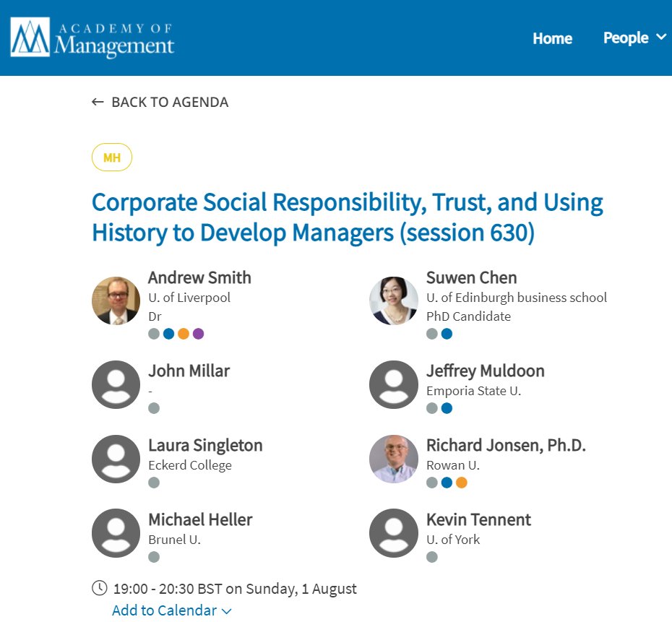
Task: Click the purple dot under Andrew Smith
Action: tap(199, 334)
